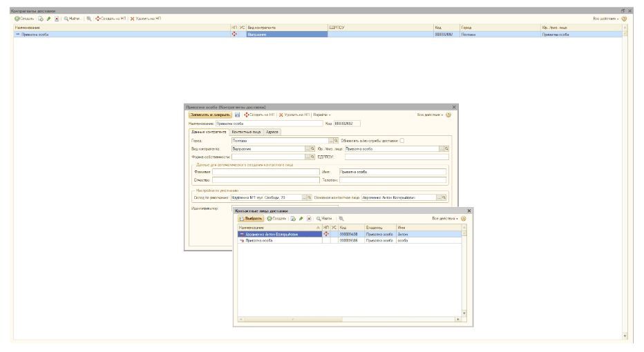
Task: Expand "Все действия" in the contact persons dialog
Action: [x=444, y=218]
